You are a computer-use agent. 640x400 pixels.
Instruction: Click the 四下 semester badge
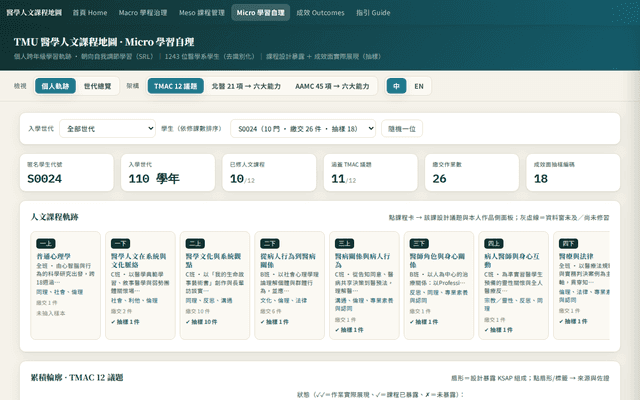click(x=569, y=244)
